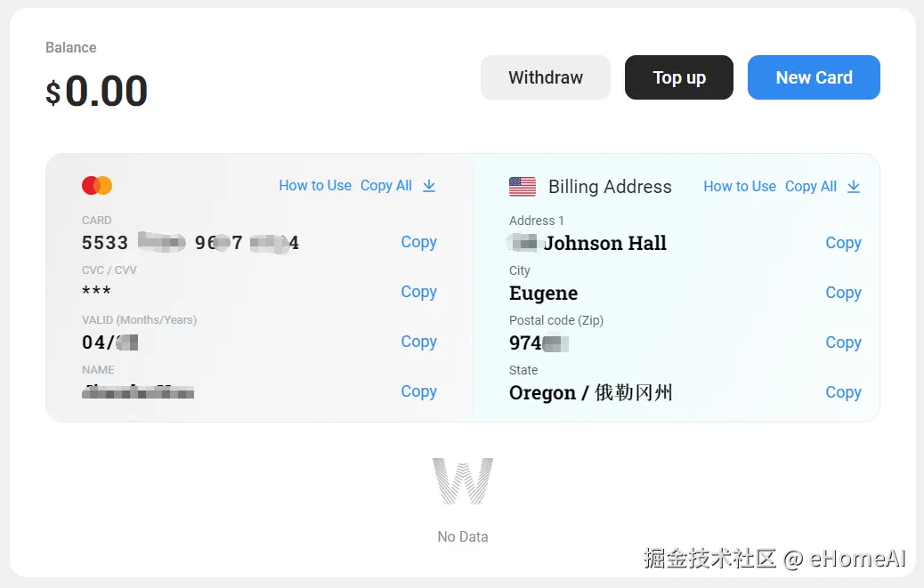Screen dimensions: 924x588
Task: Copy the state Oregon
Action: [x=843, y=392]
